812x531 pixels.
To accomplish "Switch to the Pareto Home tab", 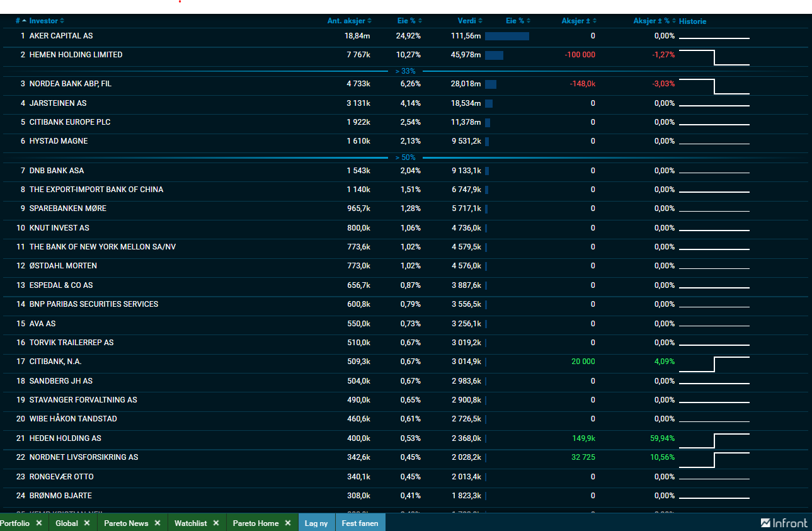I will tap(256, 523).
